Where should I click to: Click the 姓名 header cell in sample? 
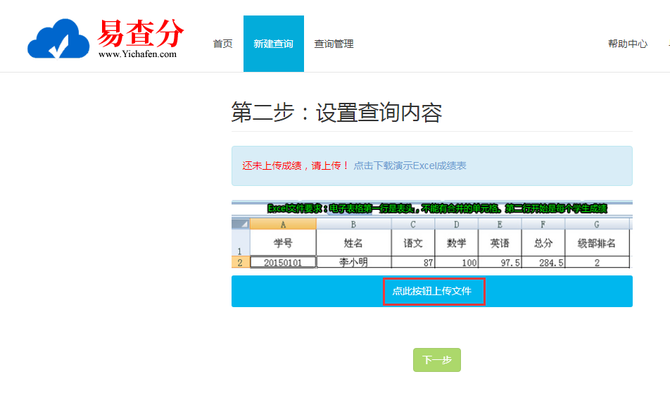point(353,243)
